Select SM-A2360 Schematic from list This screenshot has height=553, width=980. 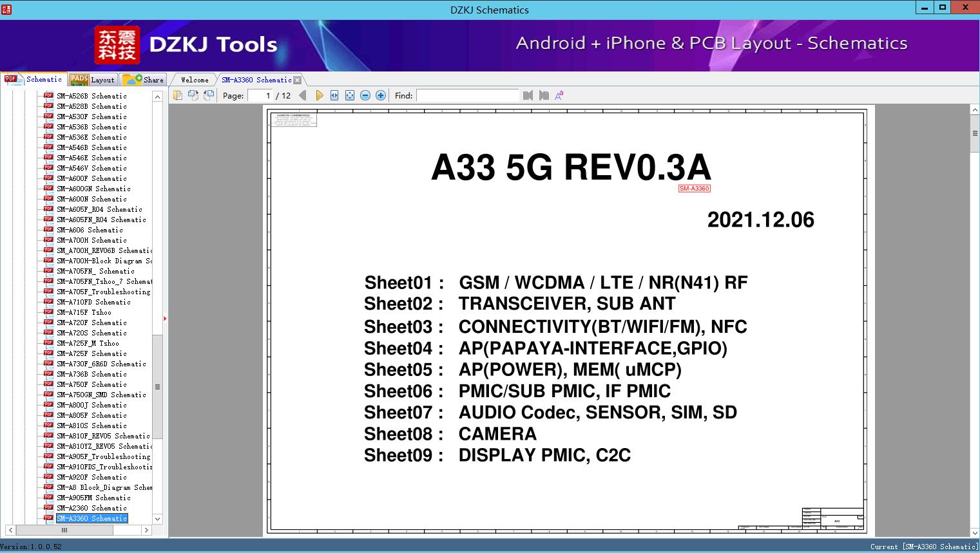tap(91, 508)
